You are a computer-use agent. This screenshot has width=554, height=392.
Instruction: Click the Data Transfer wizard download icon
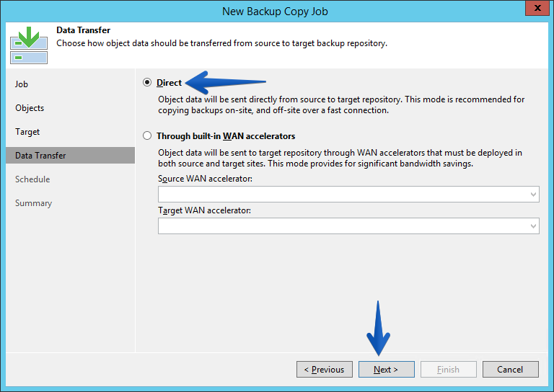click(x=29, y=45)
